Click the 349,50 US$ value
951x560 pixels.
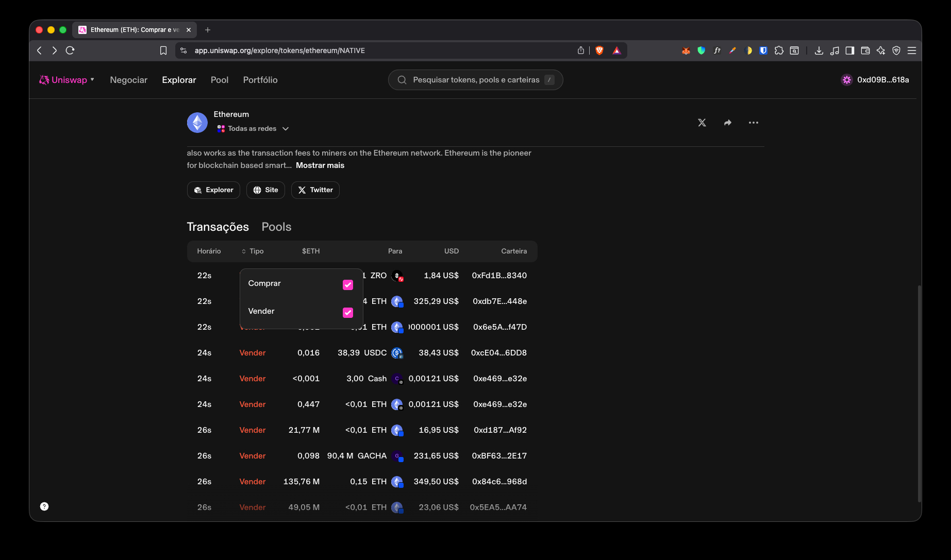436,482
